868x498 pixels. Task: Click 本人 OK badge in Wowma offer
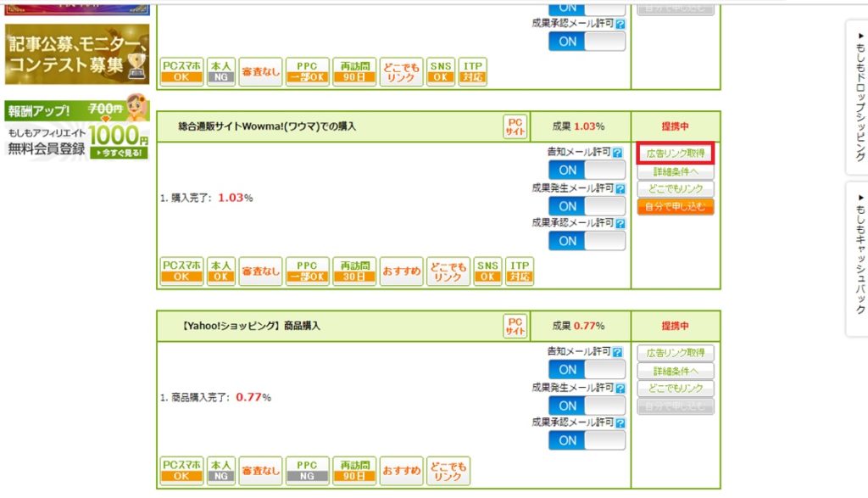coord(221,271)
